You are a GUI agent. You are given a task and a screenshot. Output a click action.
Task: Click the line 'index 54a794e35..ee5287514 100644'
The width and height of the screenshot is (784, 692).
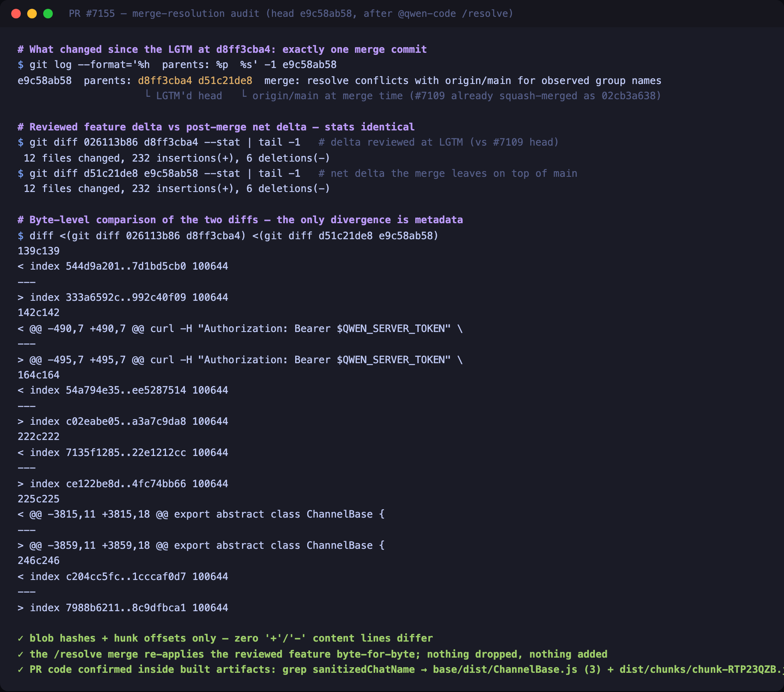123,390
